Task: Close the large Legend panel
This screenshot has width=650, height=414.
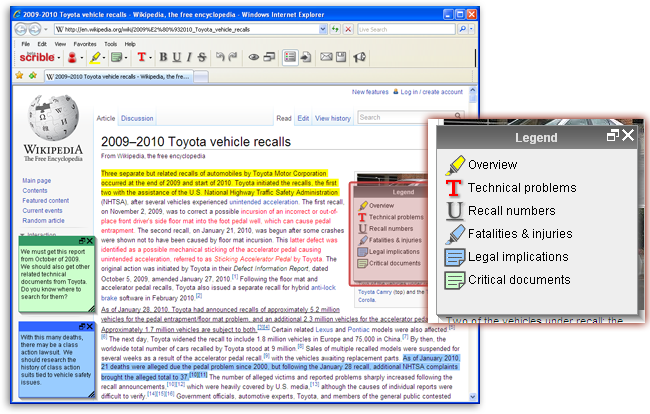Action: [x=628, y=135]
